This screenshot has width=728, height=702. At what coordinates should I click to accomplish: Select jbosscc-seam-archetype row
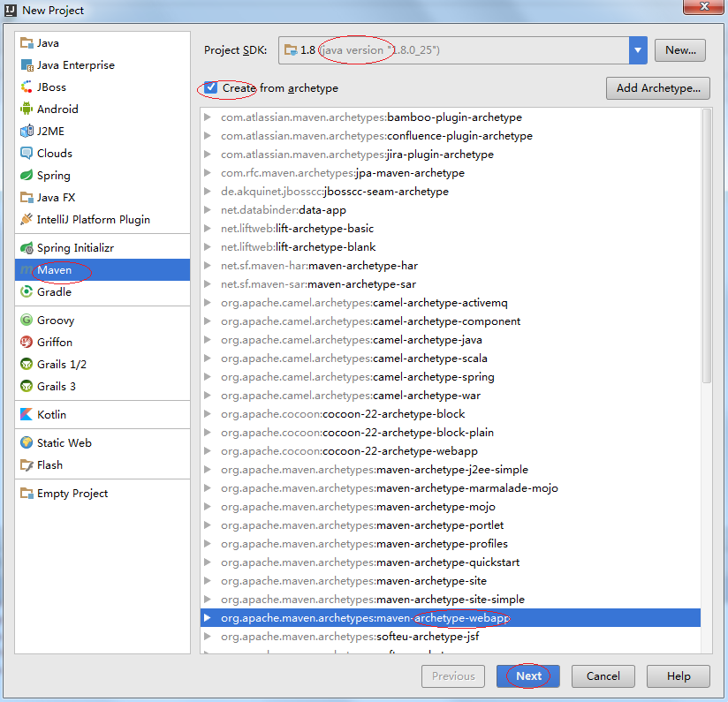coord(451,191)
